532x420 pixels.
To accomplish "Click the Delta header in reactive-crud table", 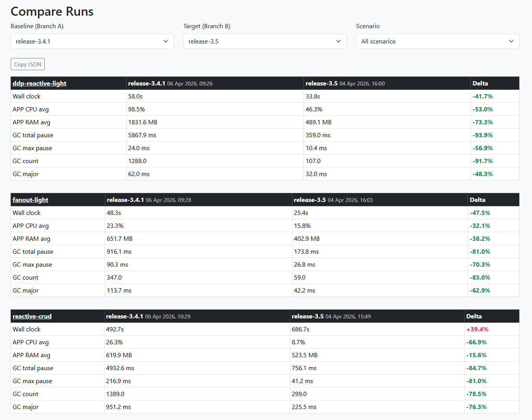I will coord(473,316).
